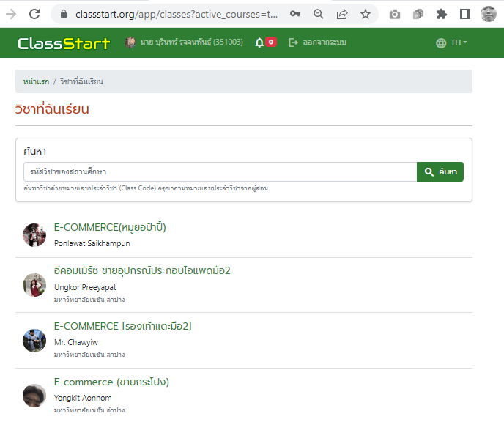
Task: Go to หน้าแรก breadcrumb
Action: 36,81
